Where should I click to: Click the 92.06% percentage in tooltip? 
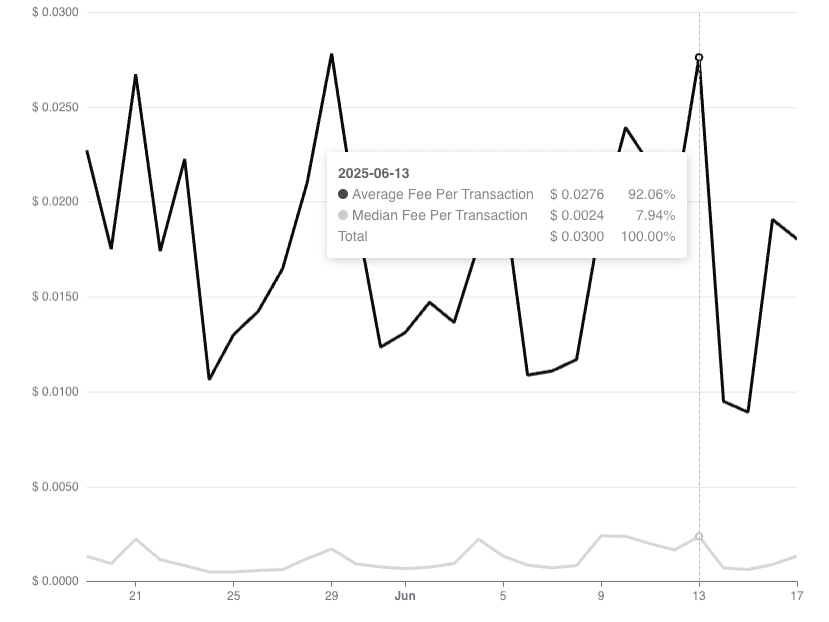(651, 194)
